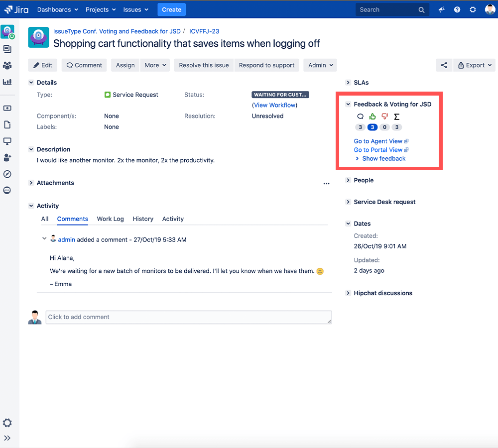
Task: Click the page document icon in sidebar
Action: point(7,124)
